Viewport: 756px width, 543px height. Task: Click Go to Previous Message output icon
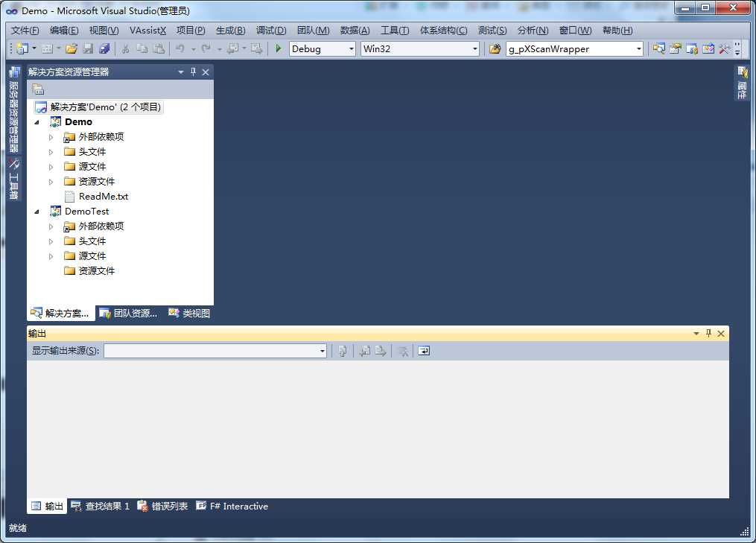click(365, 351)
